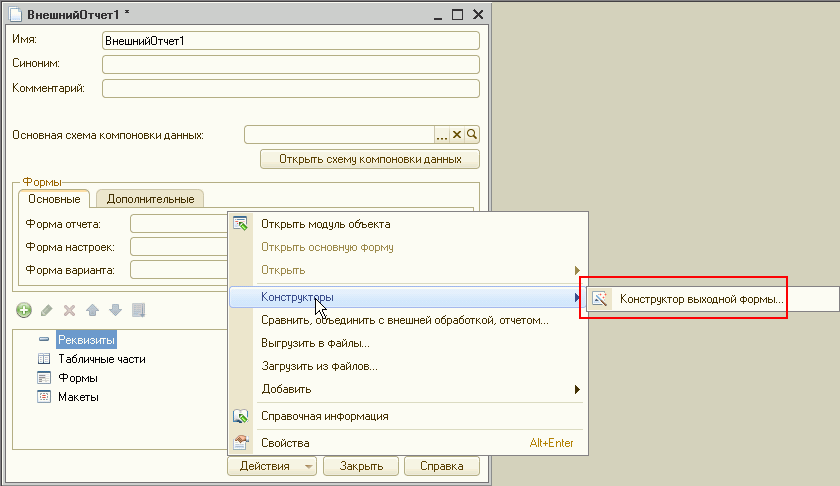Image resolution: width=840 pixels, height=486 pixels.
Task: Click the Основная схема компоновки данных field
Action: (x=339, y=134)
